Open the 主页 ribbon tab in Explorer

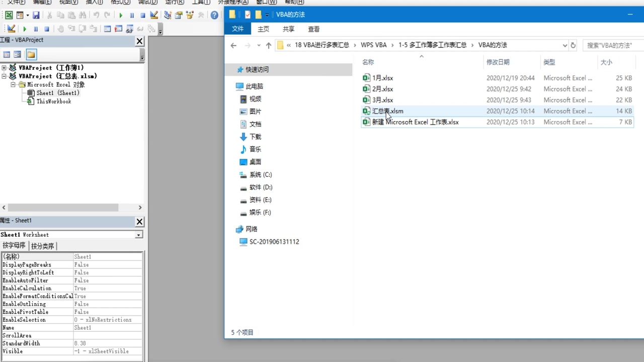click(263, 29)
